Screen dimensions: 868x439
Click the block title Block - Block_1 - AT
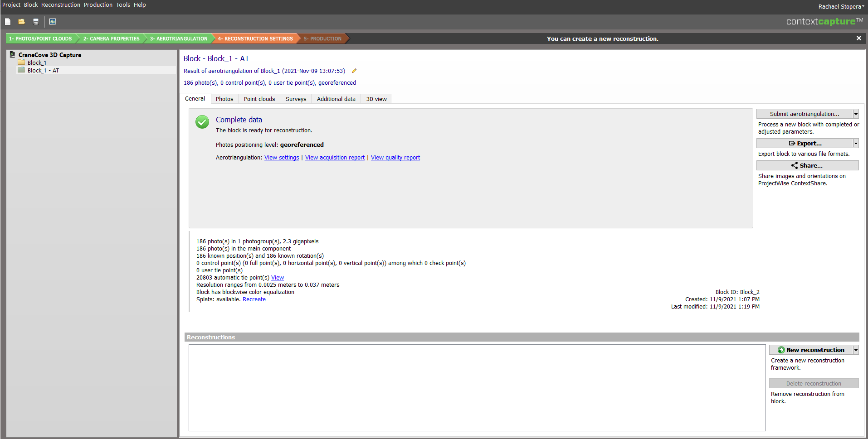[216, 58]
